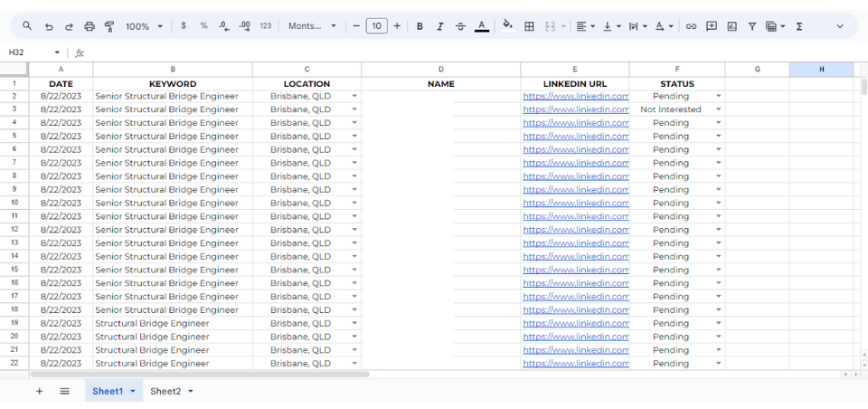Click the font size field
The width and height of the screenshot is (868, 409).
coord(376,26)
